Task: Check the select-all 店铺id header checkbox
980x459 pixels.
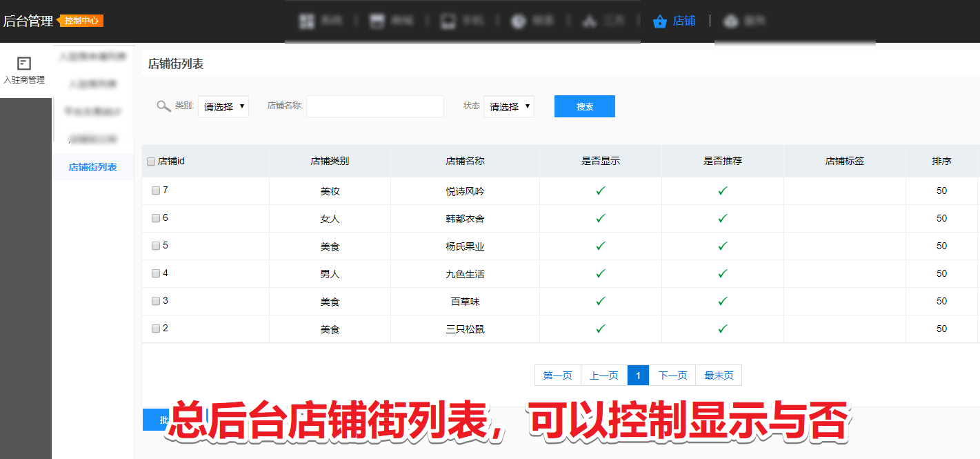Action: [x=151, y=162]
